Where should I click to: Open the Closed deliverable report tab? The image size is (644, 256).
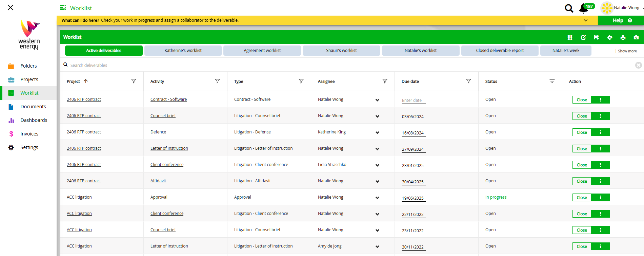click(500, 51)
